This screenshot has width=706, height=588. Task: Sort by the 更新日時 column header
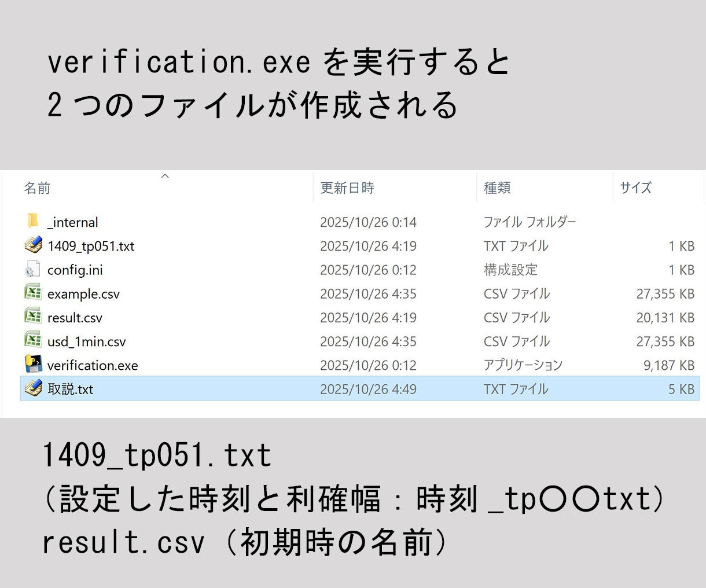[347, 188]
